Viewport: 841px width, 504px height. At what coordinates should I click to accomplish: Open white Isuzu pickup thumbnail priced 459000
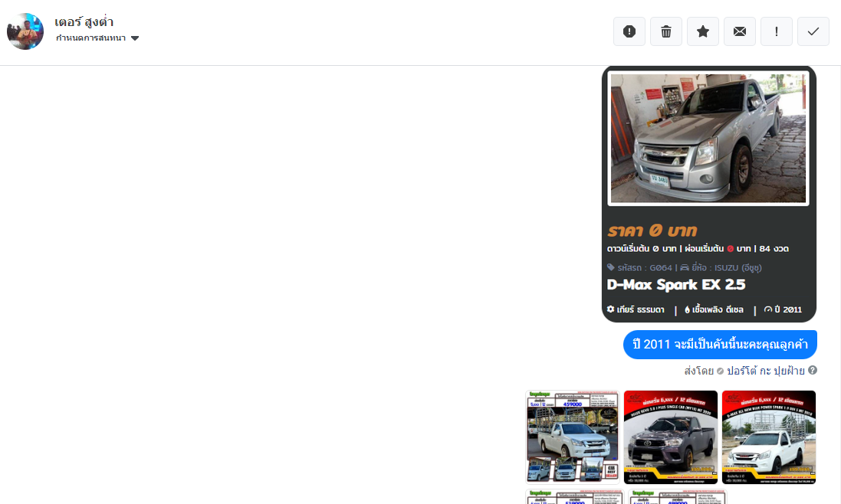[x=572, y=437]
